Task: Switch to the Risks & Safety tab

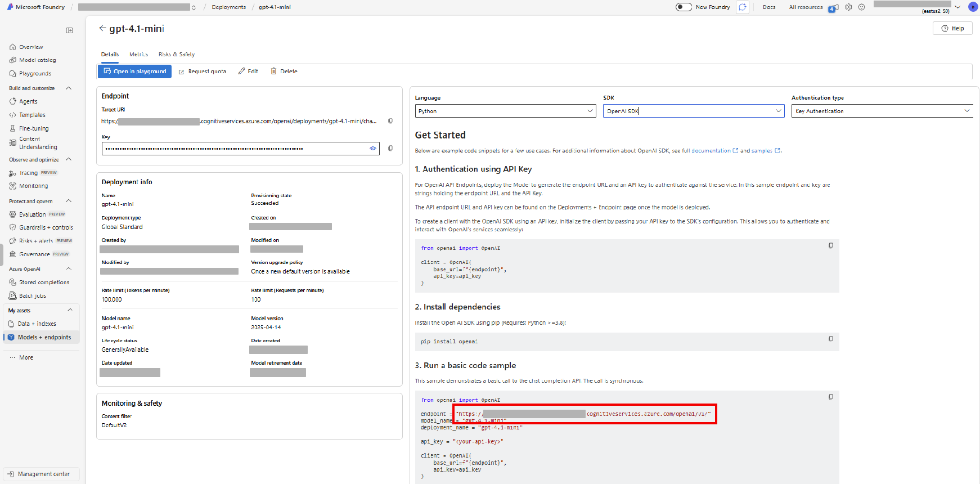Action: coord(177,55)
